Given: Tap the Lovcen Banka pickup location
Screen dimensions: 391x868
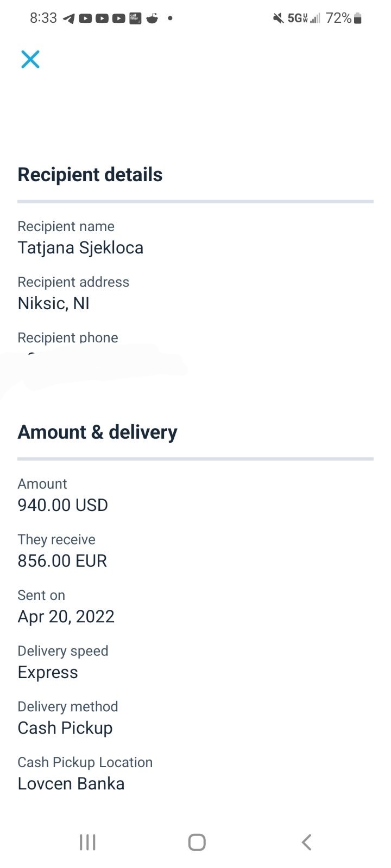Looking at the screenshot, I should tap(71, 784).
